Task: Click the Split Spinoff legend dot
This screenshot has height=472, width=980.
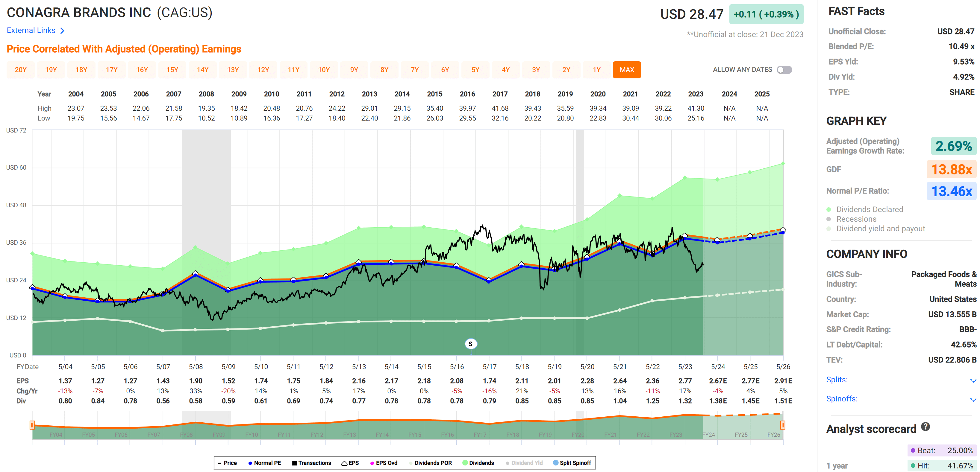Action: [x=556, y=463]
